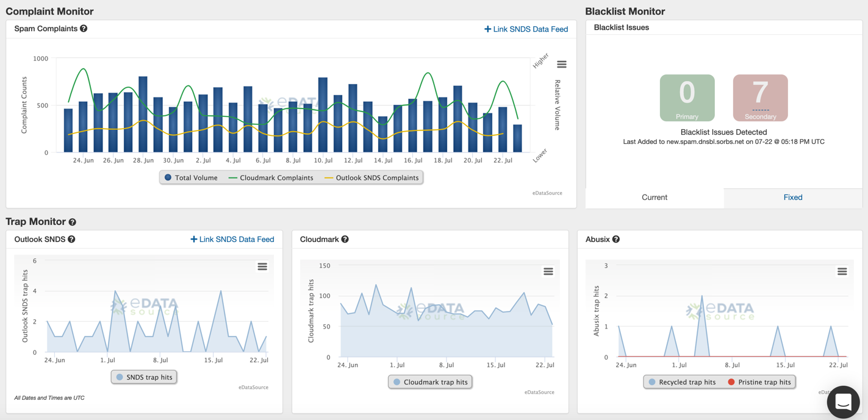Viewport: 868px width, 420px height.
Task: Click the eDataSource credit in Outlook SNDS panel
Action: pos(253,388)
